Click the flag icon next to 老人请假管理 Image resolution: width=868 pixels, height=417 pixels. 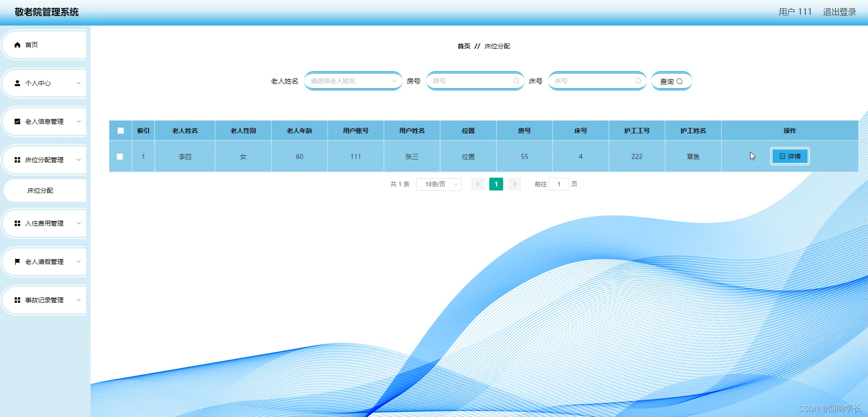pyautogui.click(x=17, y=261)
